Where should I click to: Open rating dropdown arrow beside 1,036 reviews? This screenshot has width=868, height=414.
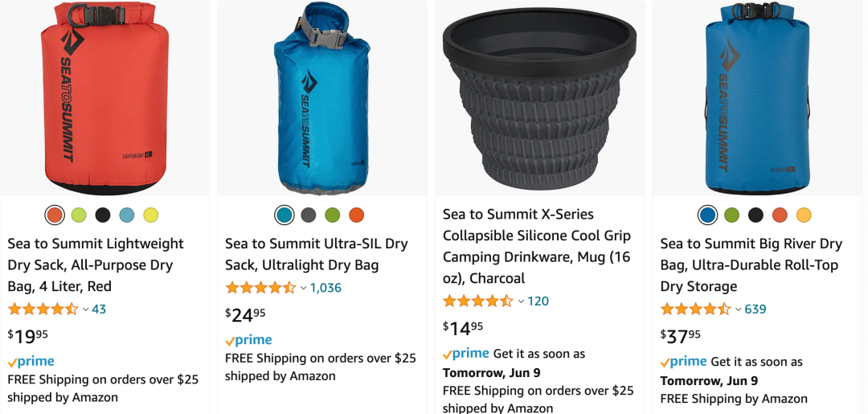[303, 288]
